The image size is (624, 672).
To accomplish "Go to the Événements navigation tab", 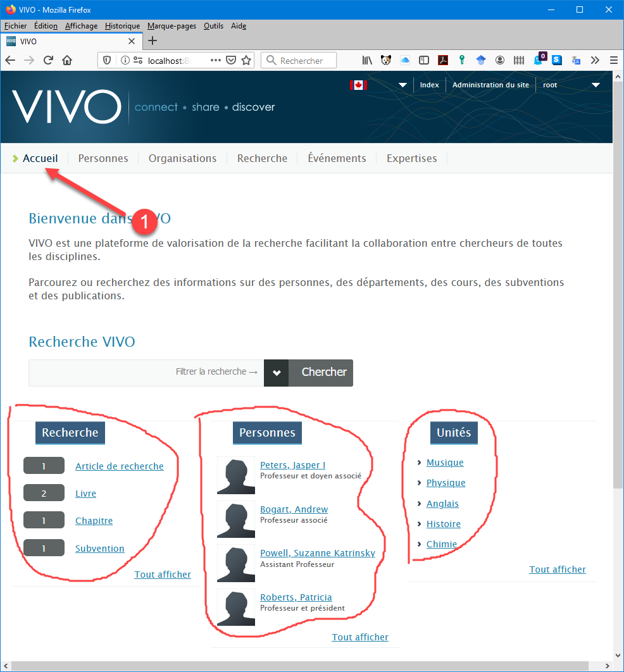I will coord(337,159).
